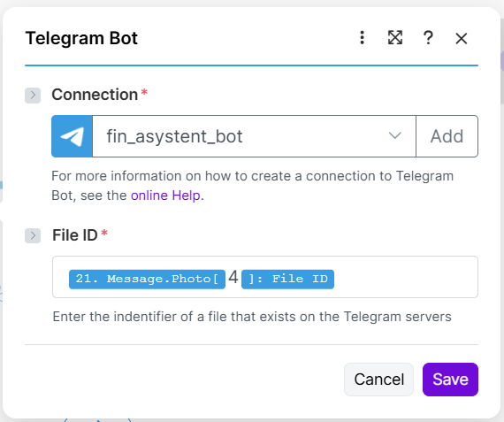Expand the File ID field options chevron

coord(33,235)
